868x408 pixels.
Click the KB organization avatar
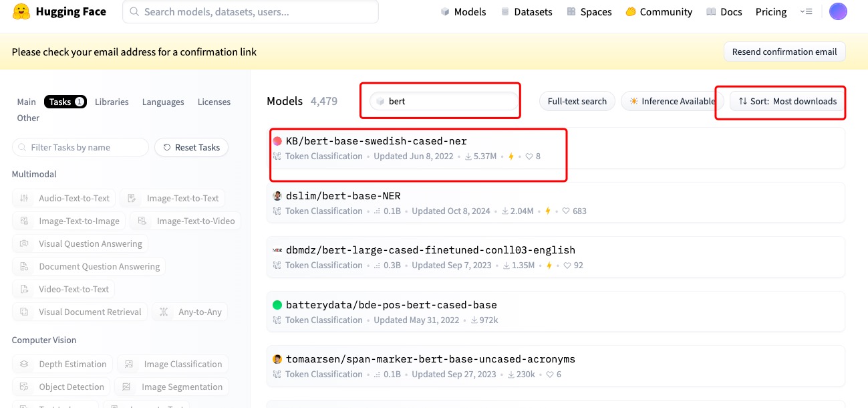[x=277, y=141]
